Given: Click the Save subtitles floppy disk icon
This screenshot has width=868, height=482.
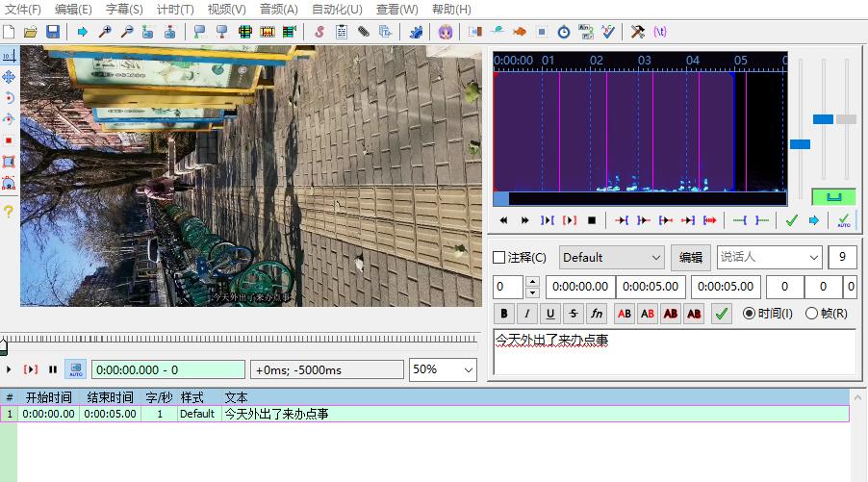Looking at the screenshot, I should [53, 32].
